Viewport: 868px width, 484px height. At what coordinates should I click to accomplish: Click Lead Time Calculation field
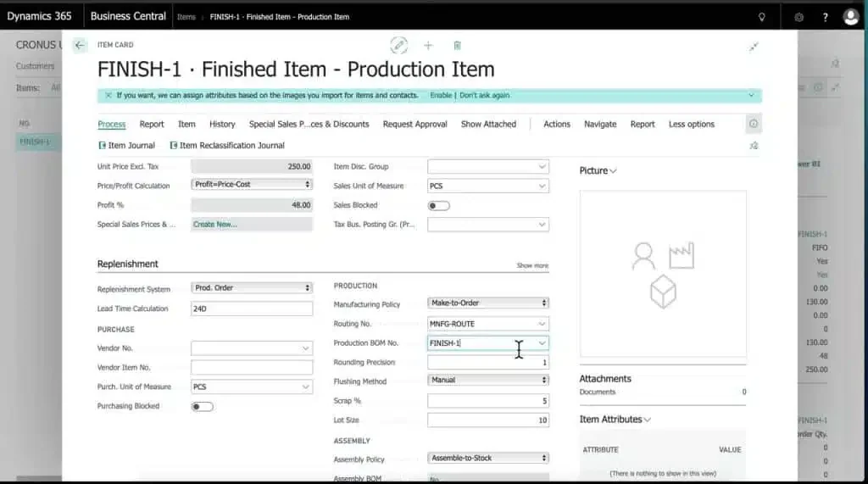click(x=252, y=309)
